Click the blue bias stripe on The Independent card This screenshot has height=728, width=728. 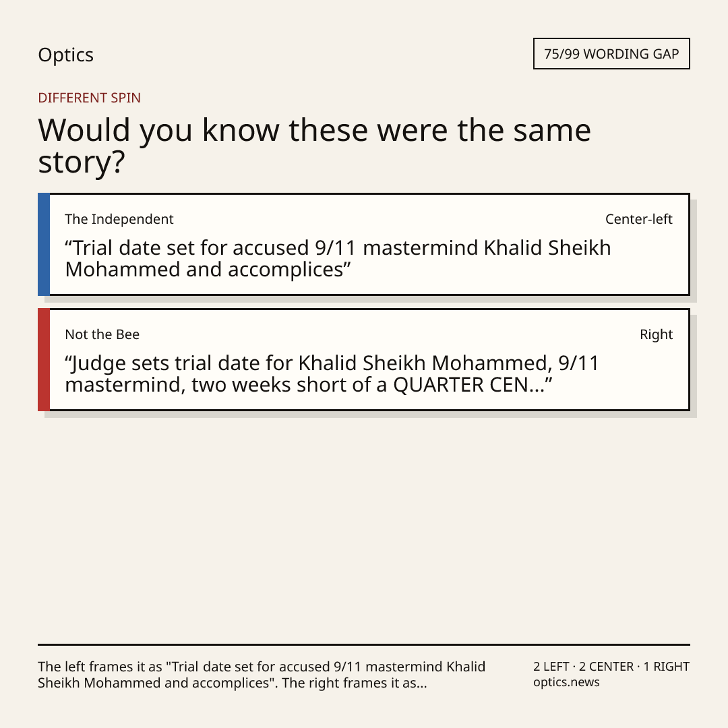(44, 244)
